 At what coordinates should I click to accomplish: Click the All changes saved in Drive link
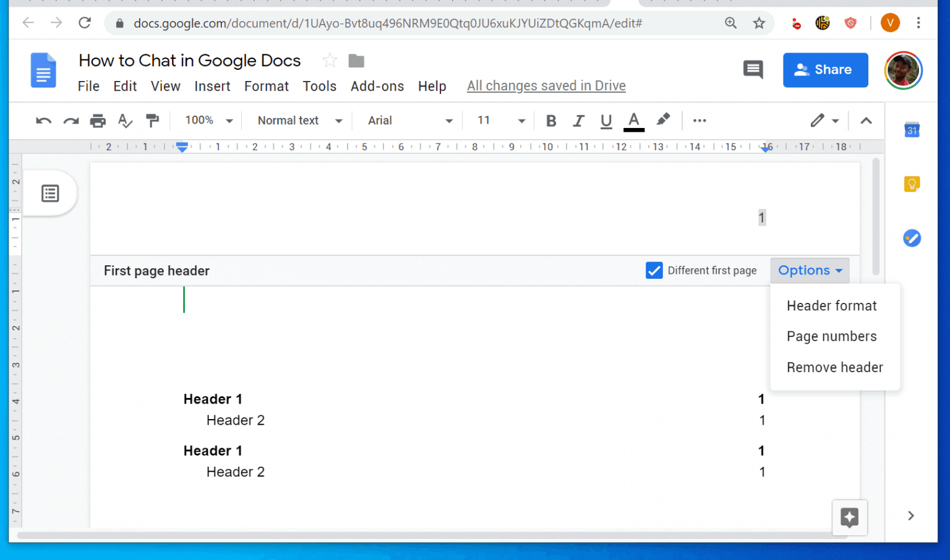pos(546,86)
